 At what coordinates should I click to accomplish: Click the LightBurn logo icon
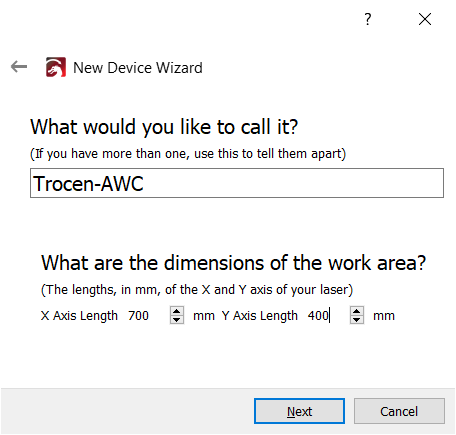(56, 67)
